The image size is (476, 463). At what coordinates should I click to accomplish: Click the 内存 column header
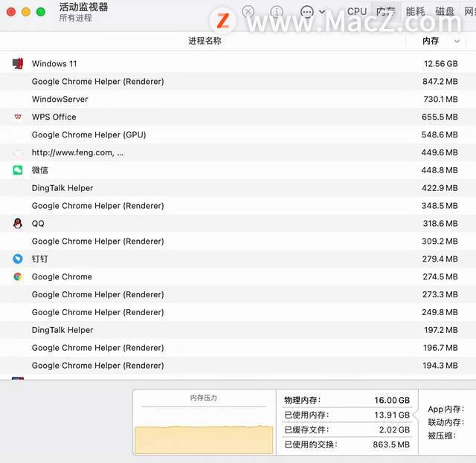pyautogui.click(x=431, y=41)
